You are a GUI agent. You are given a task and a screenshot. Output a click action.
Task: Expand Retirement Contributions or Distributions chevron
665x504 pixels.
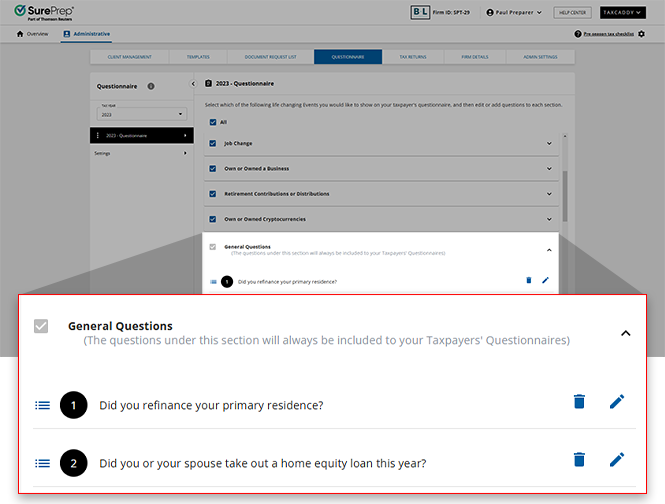[x=549, y=194]
